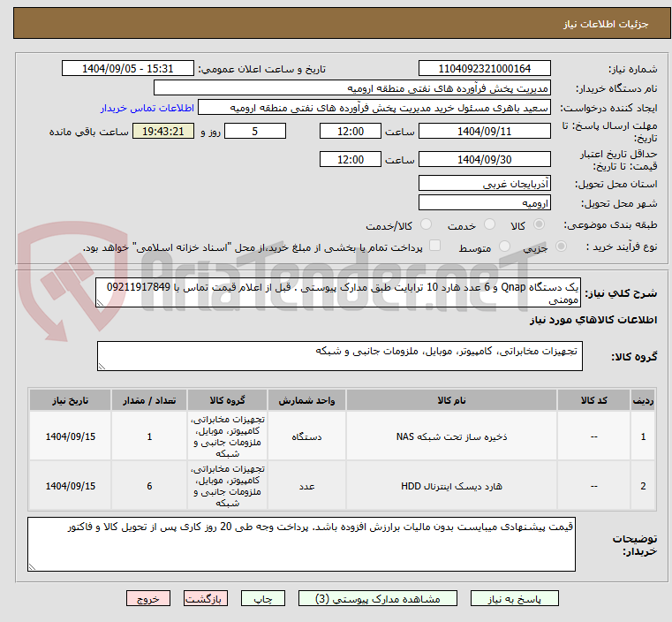Click the گروه کالا column header

(x=227, y=400)
